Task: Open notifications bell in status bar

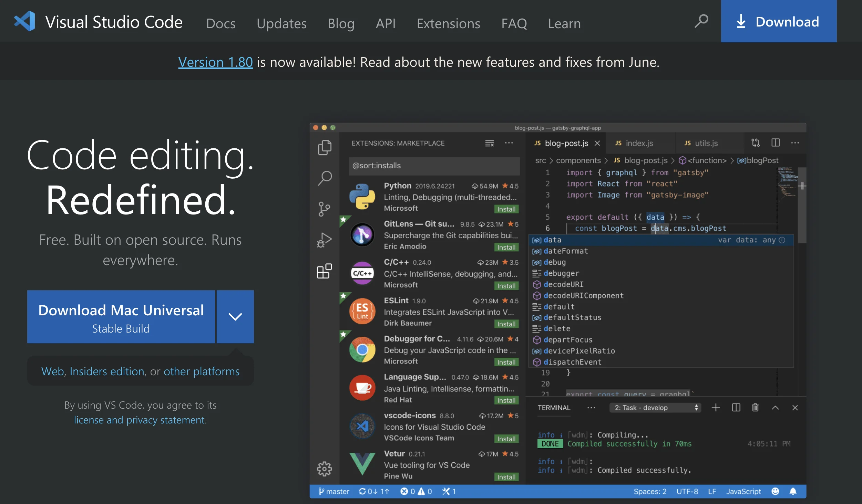Action: click(x=793, y=491)
